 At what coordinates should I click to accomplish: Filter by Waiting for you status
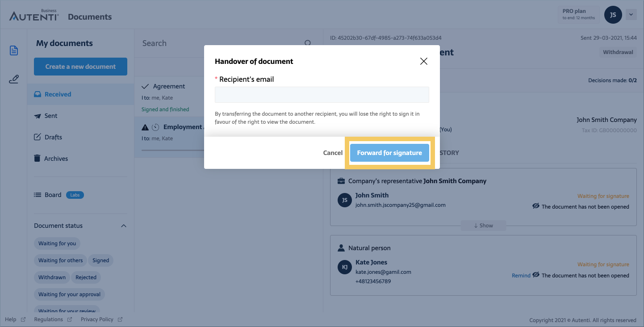[x=57, y=243]
